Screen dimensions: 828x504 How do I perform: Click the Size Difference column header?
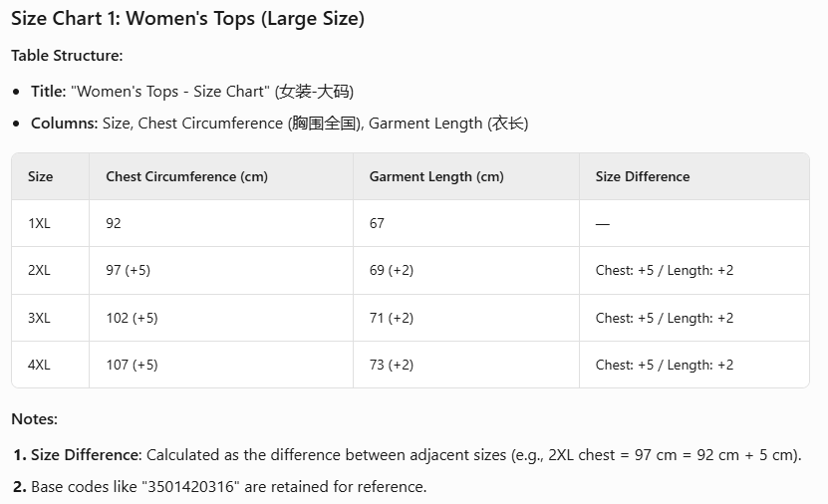coord(643,176)
